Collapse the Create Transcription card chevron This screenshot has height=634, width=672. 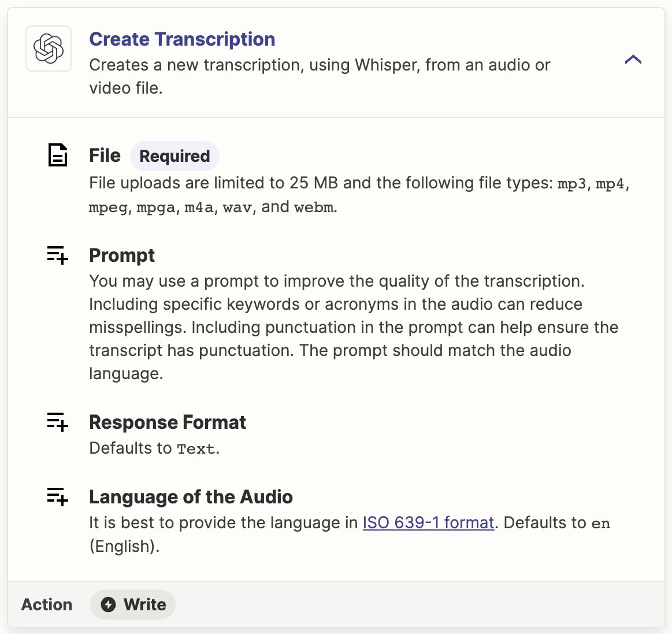click(633, 59)
